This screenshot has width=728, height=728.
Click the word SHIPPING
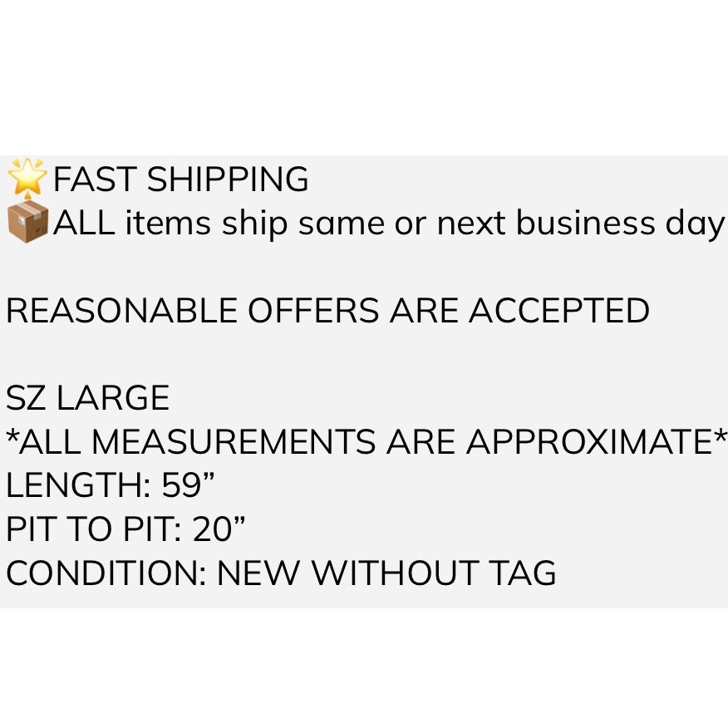point(228,179)
